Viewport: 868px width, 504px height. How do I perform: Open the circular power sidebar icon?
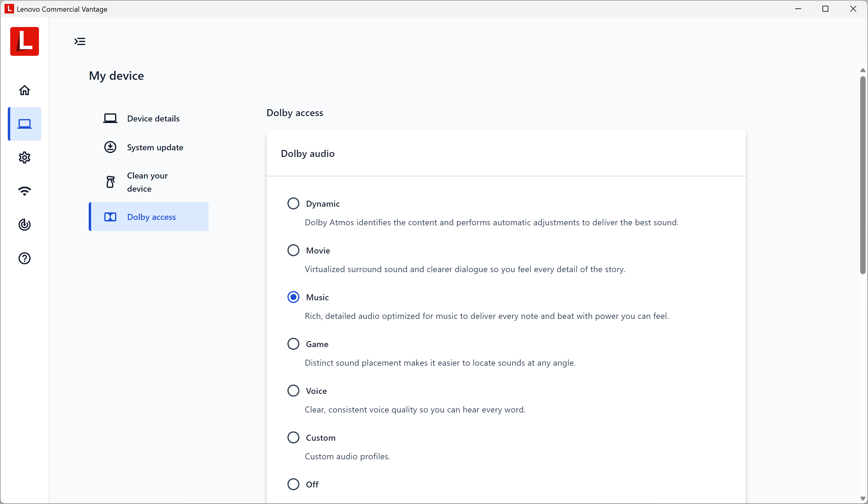tap(25, 225)
